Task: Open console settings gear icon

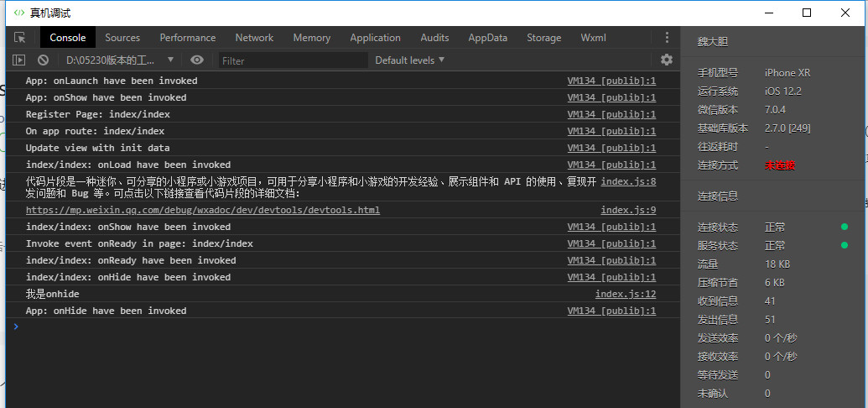Action: click(667, 60)
